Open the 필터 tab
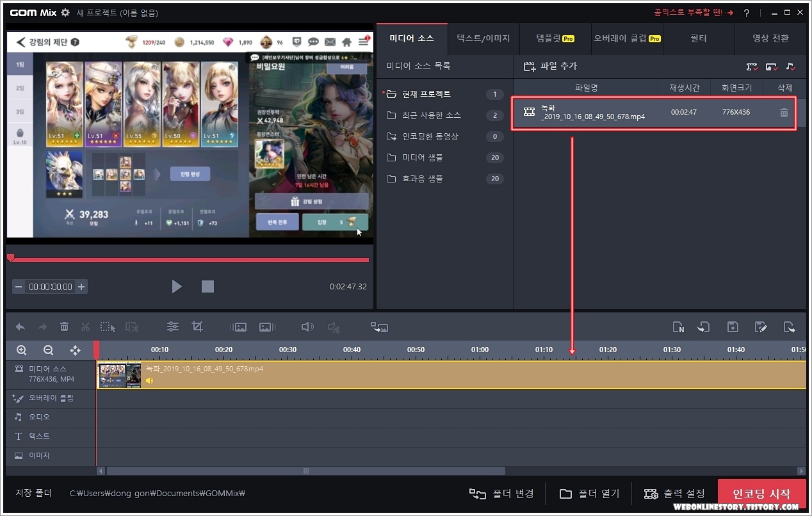This screenshot has height=516, width=812. pos(699,38)
